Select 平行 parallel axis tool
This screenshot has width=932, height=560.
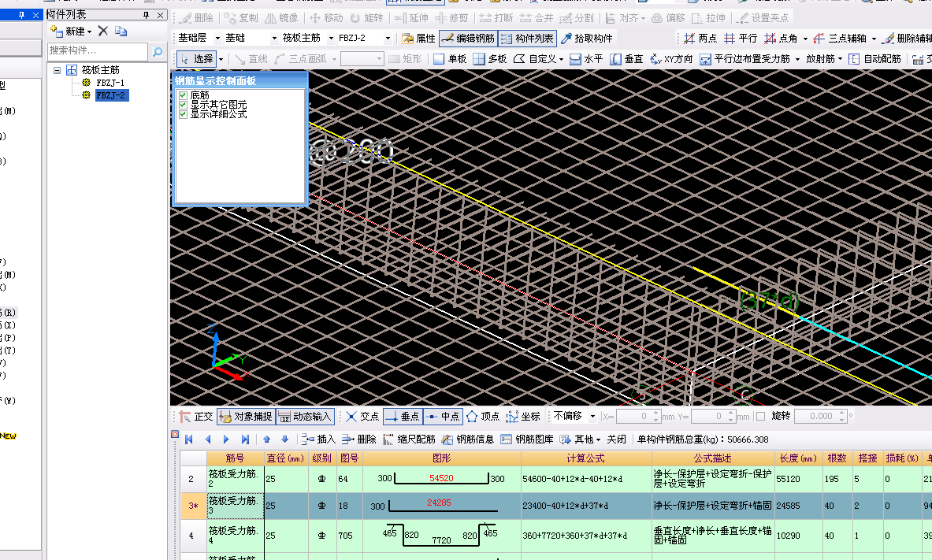click(x=741, y=38)
